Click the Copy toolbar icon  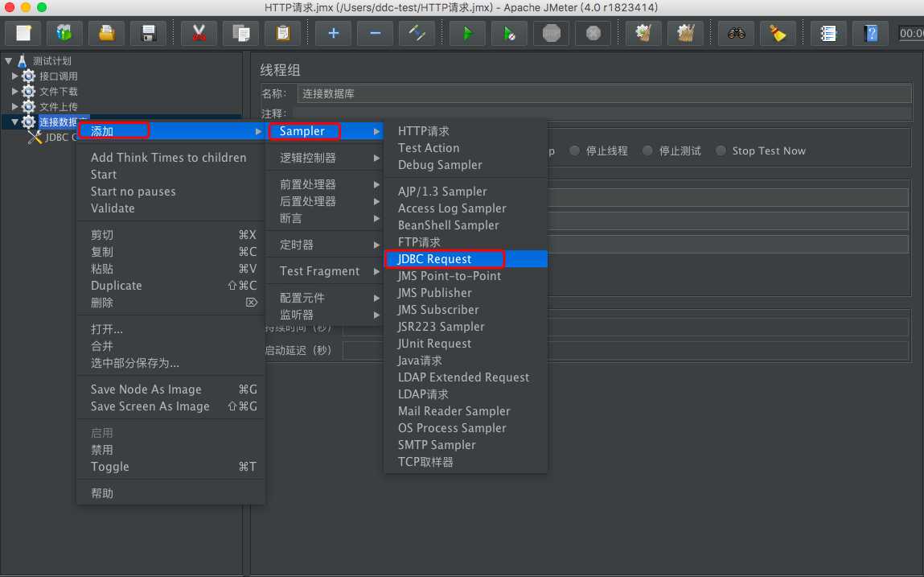(x=241, y=33)
